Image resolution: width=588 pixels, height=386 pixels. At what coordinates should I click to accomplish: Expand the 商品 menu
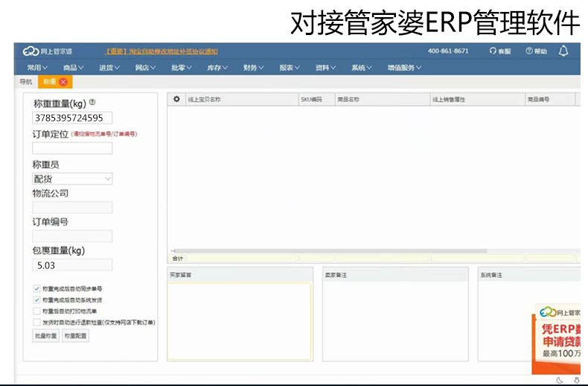coord(73,68)
